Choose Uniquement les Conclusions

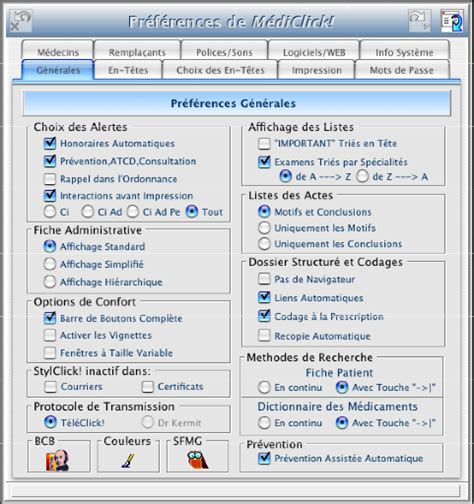[x=264, y=244]
